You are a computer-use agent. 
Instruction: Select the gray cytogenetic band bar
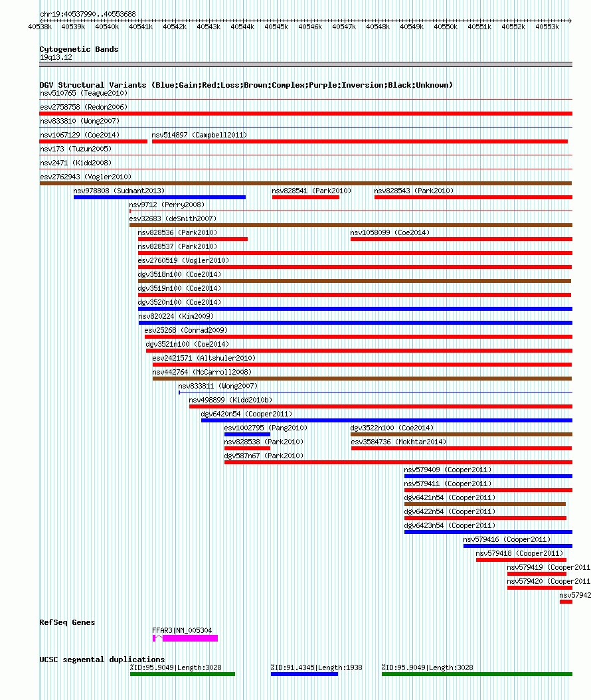305,64
